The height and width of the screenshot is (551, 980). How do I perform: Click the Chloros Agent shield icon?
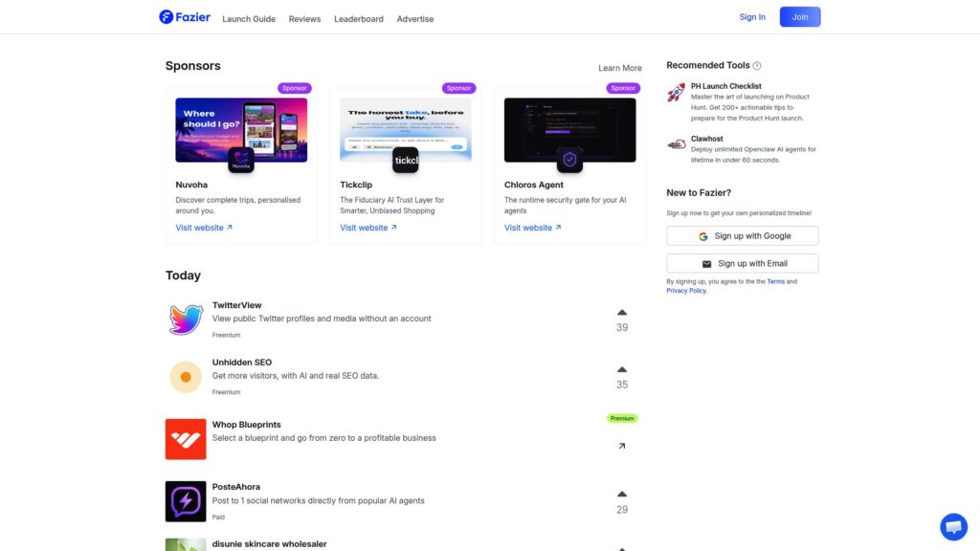(x=570, y=160)
